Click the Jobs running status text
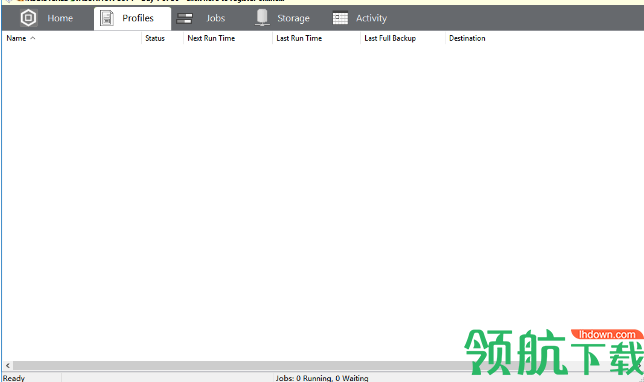The image size is (644, 382). tap(322, 378)
